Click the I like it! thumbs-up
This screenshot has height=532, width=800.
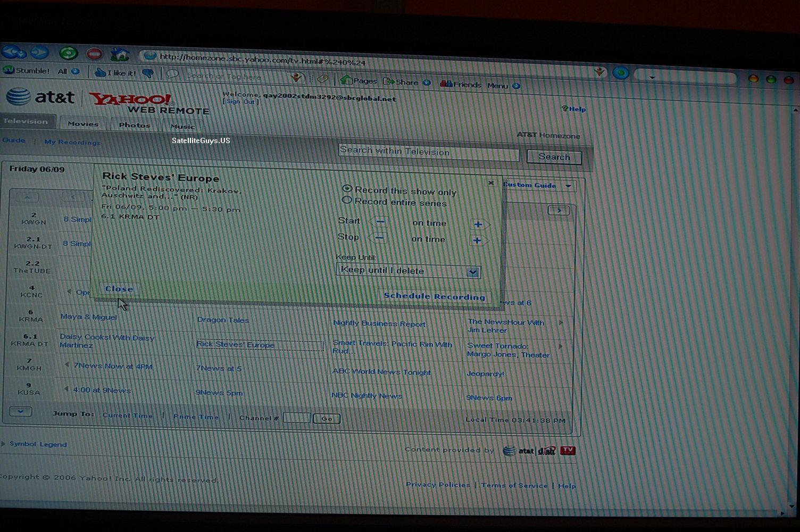click(115, 73)
